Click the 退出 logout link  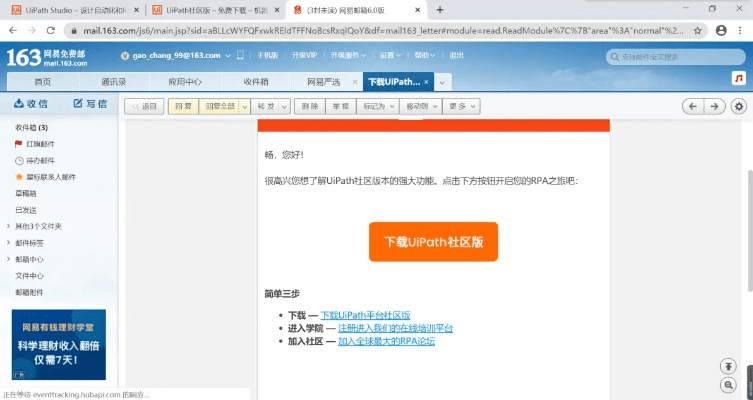click(456, 55)
